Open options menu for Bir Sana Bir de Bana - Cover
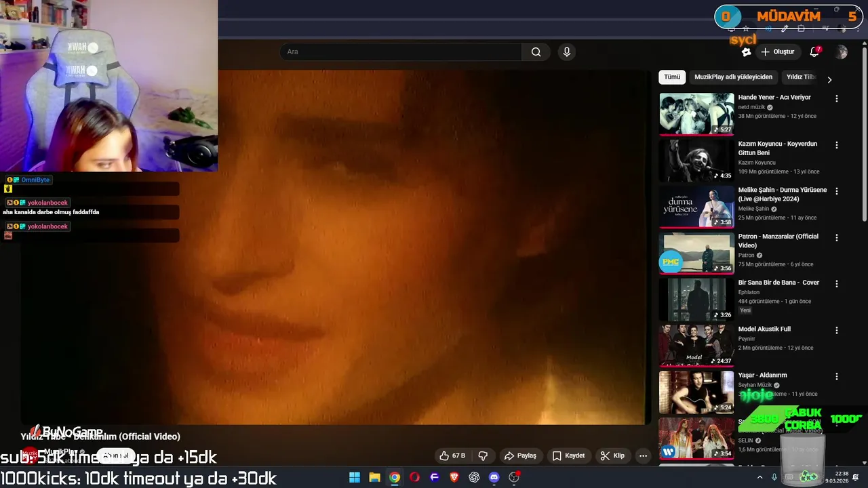868x488 pixels. pyautogui.click(x=836, y=284)
